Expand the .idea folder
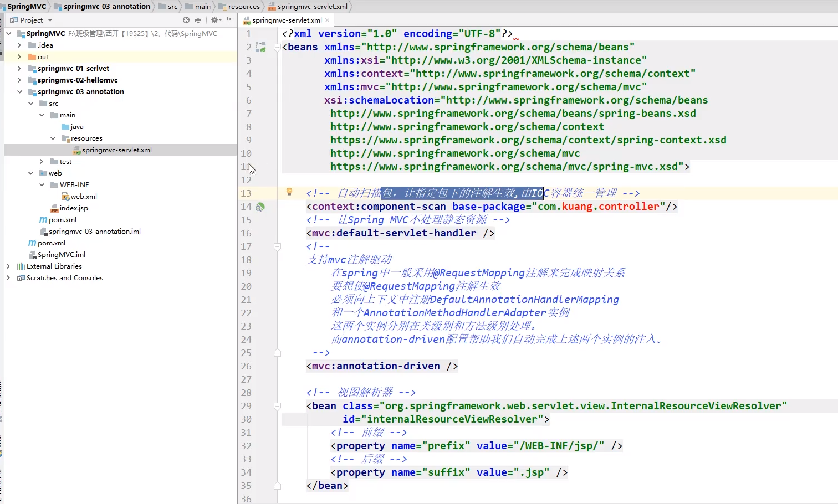 pyautogui.click(x=19, y=45)
